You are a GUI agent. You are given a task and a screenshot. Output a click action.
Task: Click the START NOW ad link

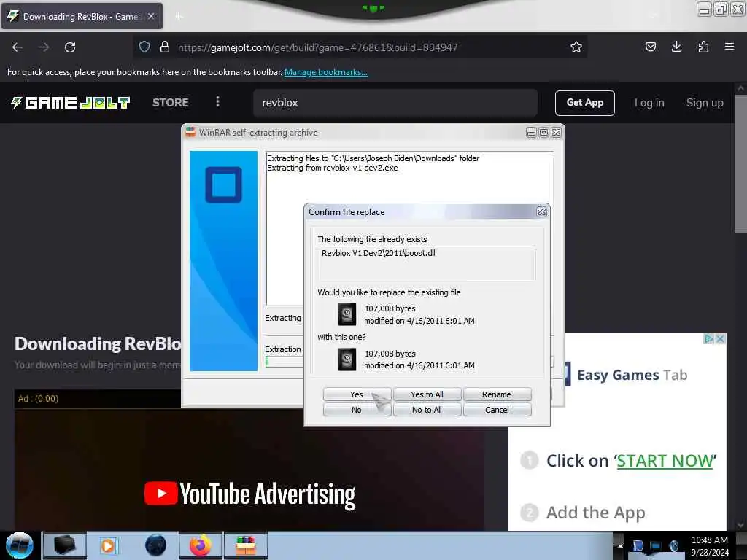[666, 461]
